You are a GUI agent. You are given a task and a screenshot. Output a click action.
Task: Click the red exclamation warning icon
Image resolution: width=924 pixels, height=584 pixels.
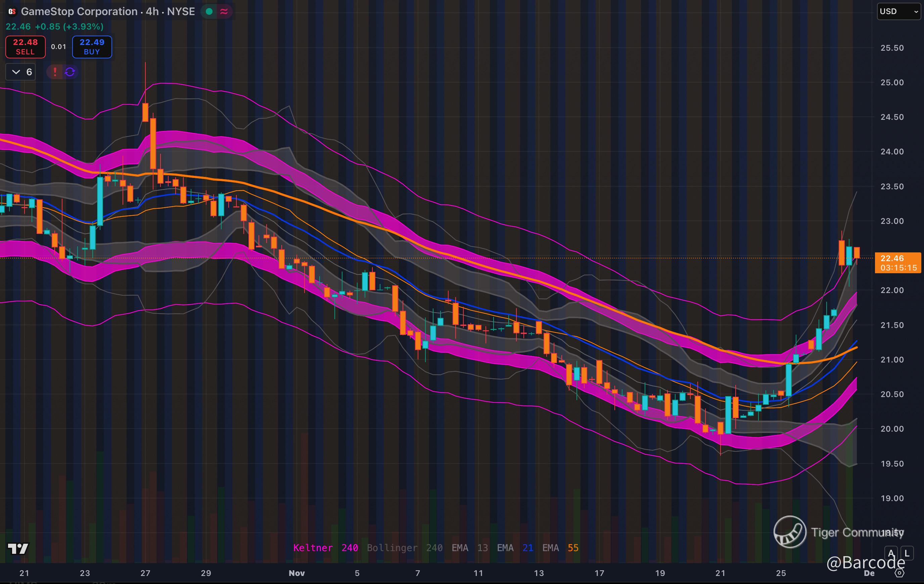(55, 72)
